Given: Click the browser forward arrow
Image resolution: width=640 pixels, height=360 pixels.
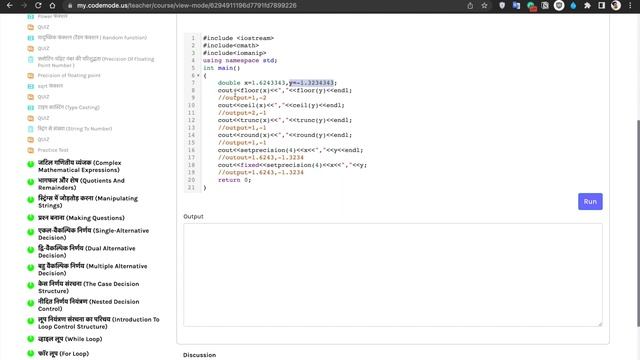Looking at the screenshot, I should click(x=24, y=6).
